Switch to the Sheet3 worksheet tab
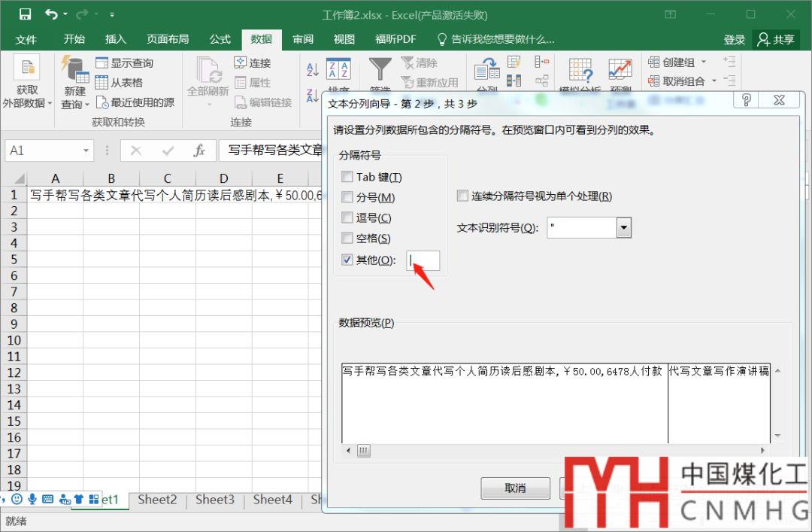 pos(215,500)
